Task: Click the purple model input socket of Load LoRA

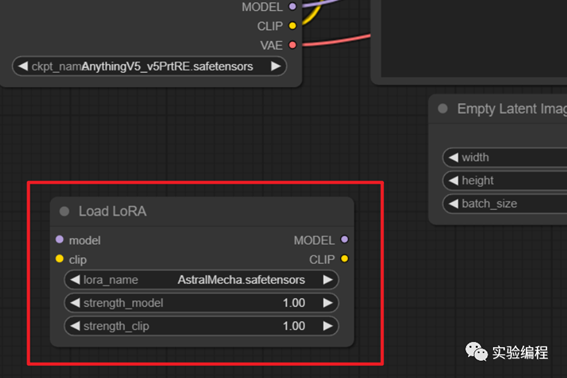Action: pos(60,239)
